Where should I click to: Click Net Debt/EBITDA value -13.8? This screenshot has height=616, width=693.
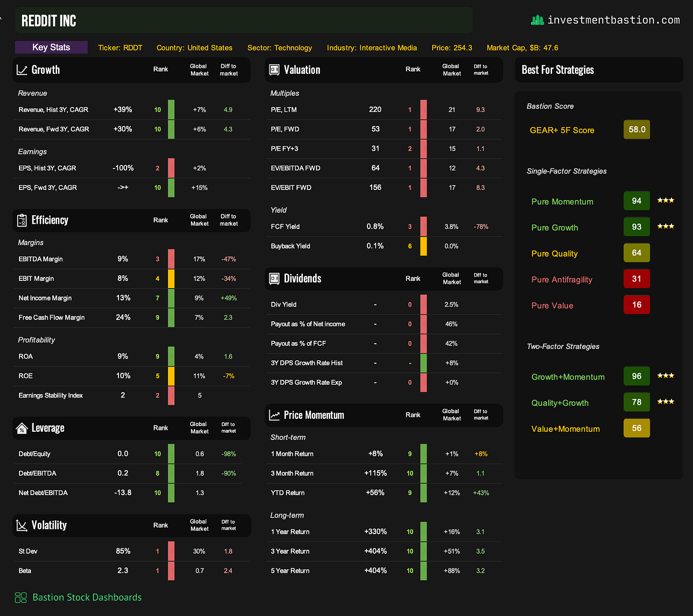point(123,493)
